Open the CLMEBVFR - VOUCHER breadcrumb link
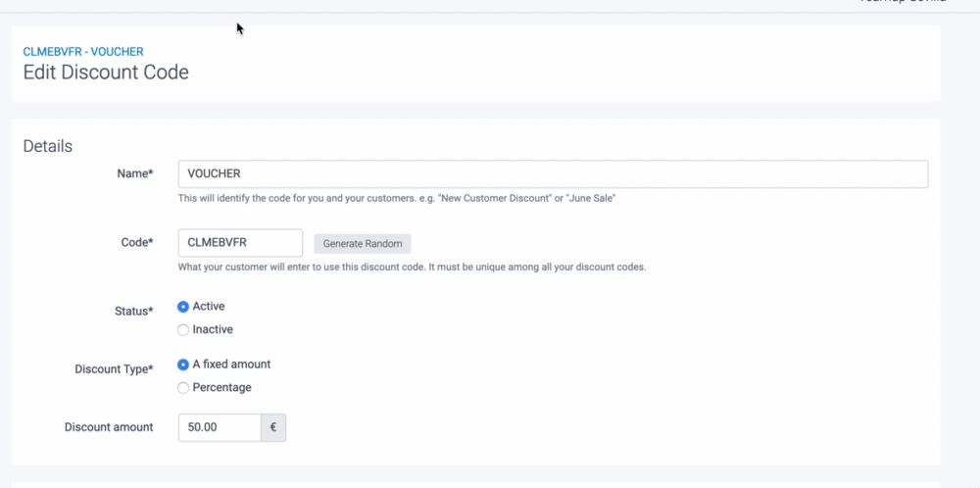Image resolution: width=980 pixels, height=488 pixels. (83, 51)
